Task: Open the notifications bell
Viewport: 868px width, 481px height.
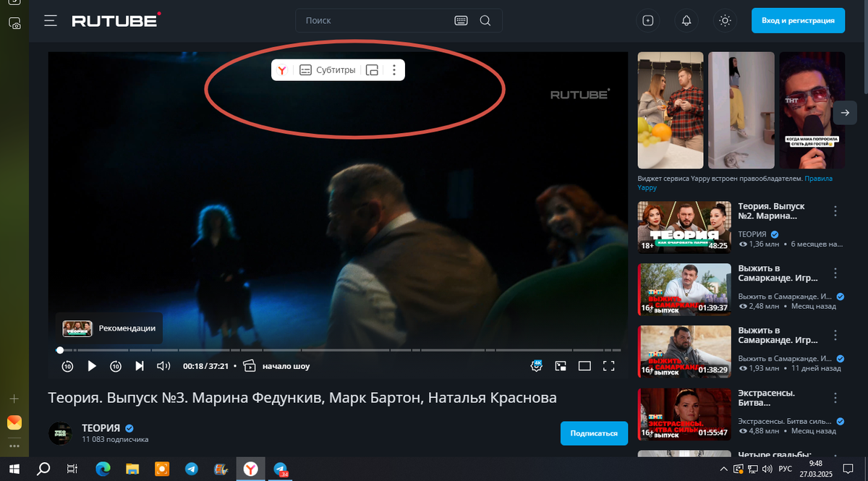Action: pyautogui.click(x=686, y=21)
